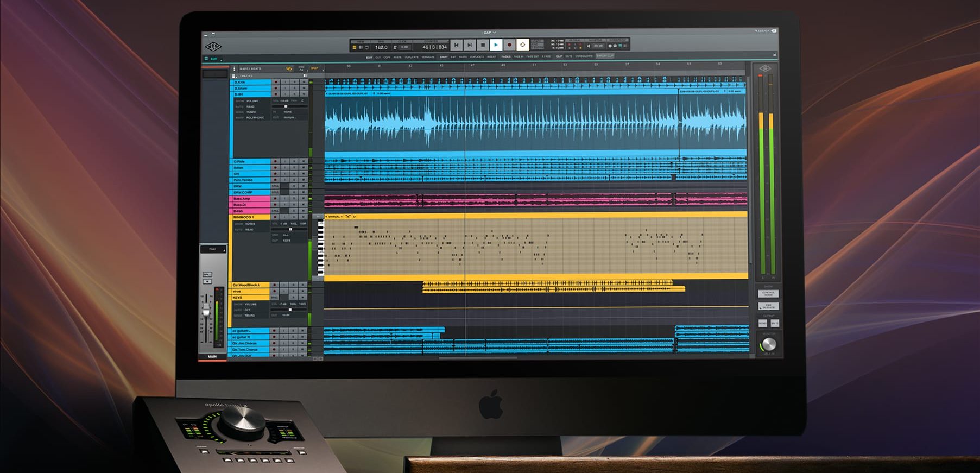Screen dimensions: 980x473
Task: Click Separate in the edit toolbar
Action: (428, 56)
